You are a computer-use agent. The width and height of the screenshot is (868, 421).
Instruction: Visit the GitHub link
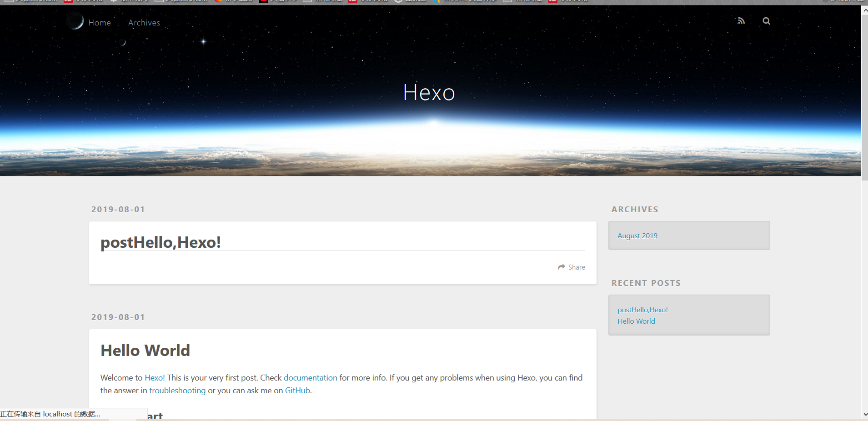[297, 391]
